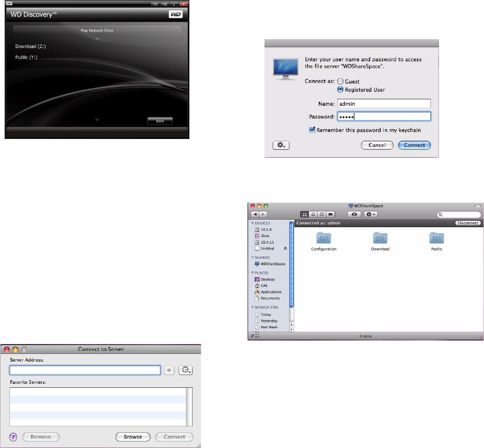
Task: Click the Favorite Servers list scrollbar
Action: tap(189, 407)
